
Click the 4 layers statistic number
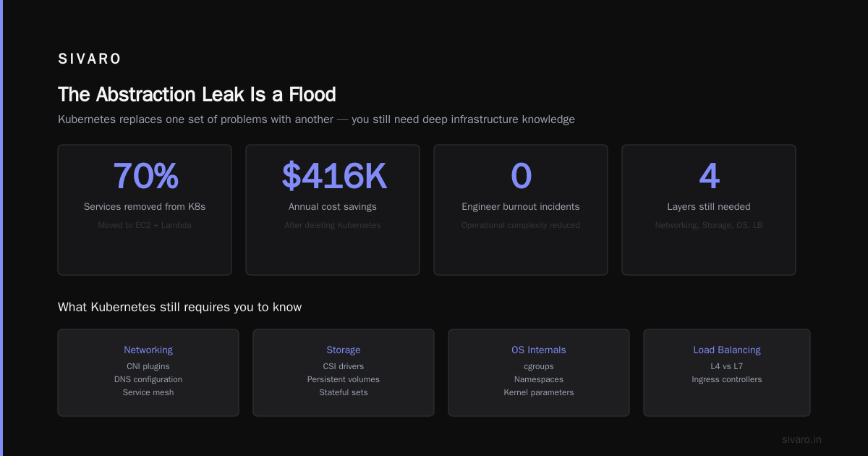click(x=709, y=176)
